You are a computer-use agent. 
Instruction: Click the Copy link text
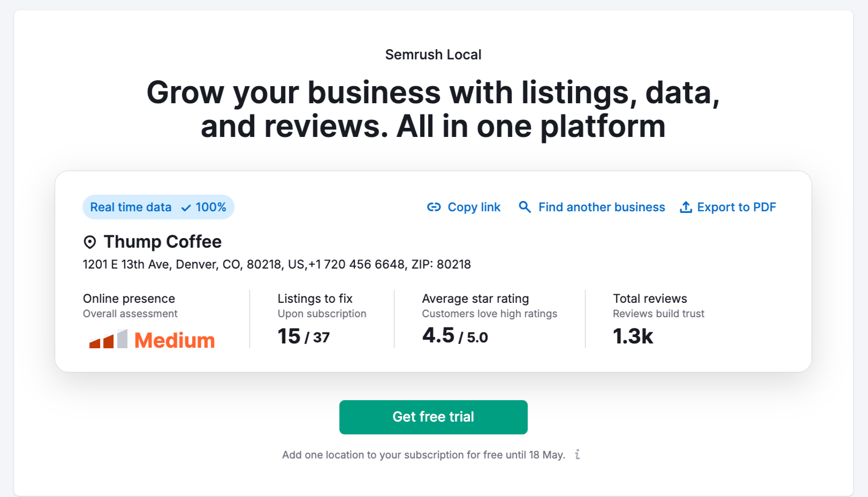point(474,207)
